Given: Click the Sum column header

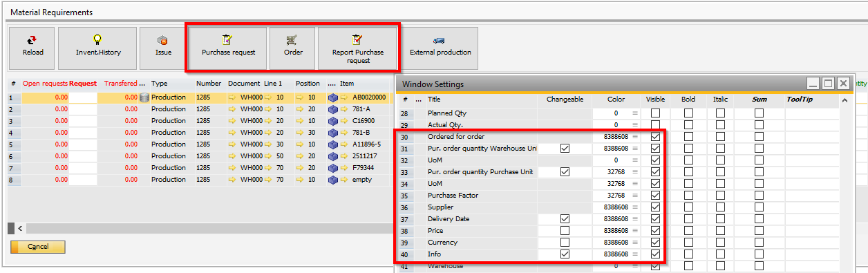Looking at the screenshot, I should [x=759, y=100].
